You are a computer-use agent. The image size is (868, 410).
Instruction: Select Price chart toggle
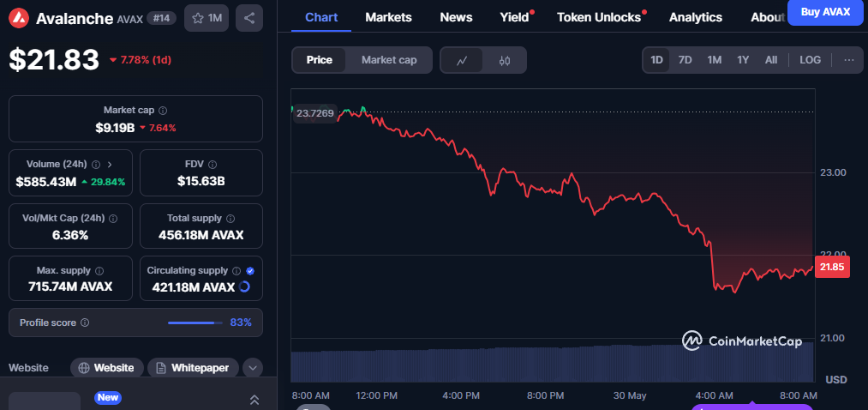(x=320, y=60)
